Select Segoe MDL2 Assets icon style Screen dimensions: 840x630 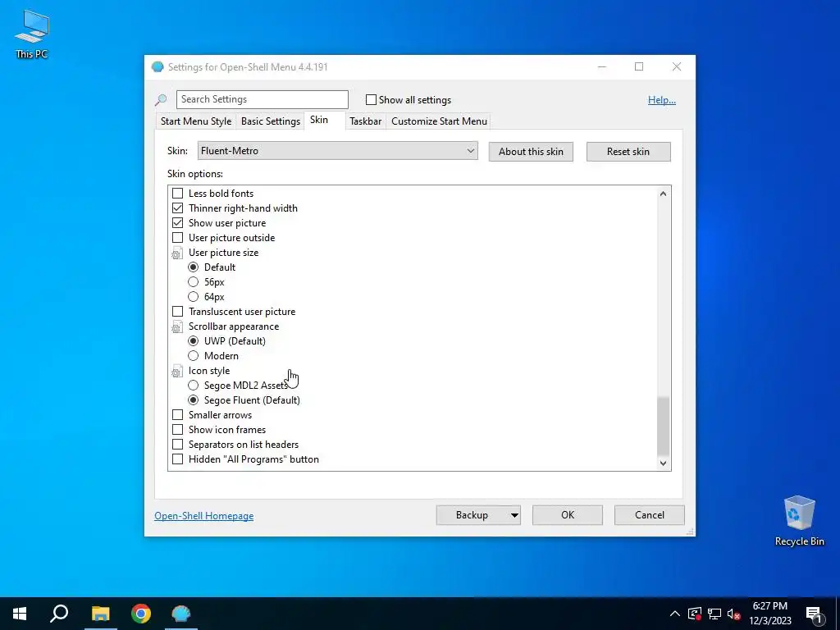click(193, 386)
